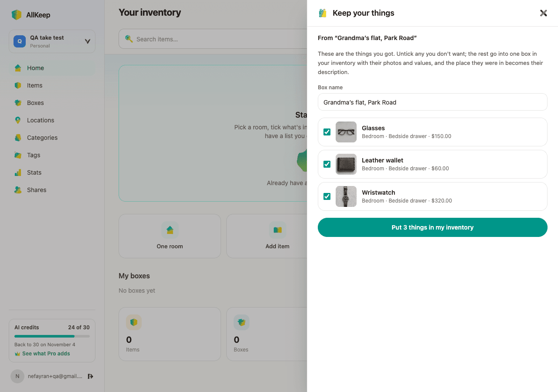Click the gift box icon in panel header
The height and width of the screenshot is (392, 558).
(323, 13)
